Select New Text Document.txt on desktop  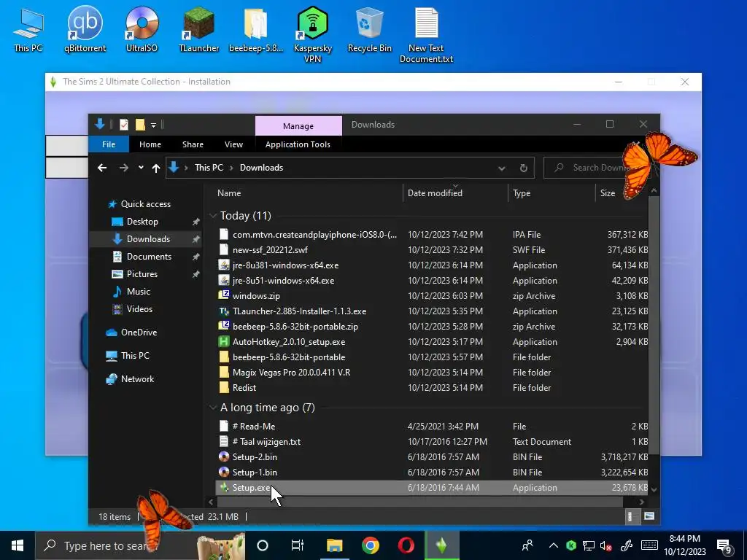pos(426,34)
